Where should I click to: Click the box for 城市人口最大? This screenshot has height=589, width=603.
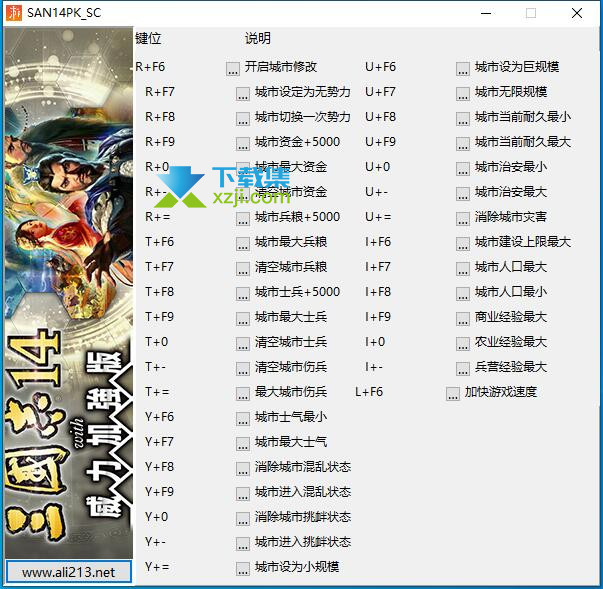pyautogui.click(x=463, y=268)
